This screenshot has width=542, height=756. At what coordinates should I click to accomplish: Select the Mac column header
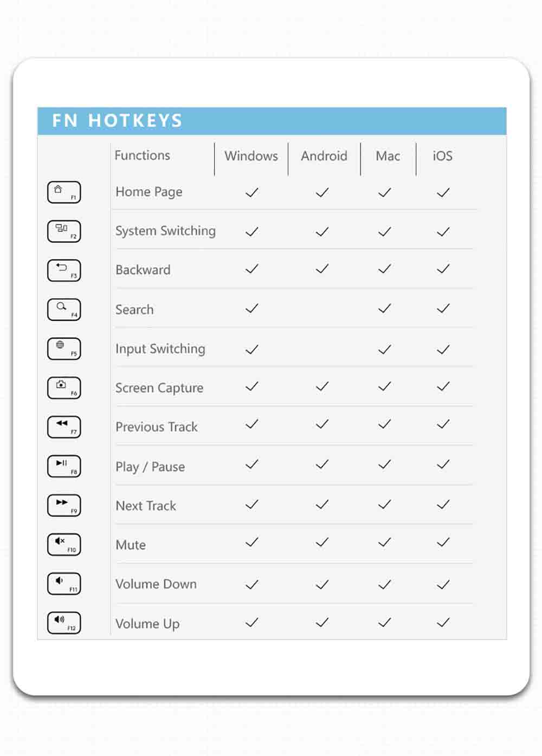[x=388, y=156]
